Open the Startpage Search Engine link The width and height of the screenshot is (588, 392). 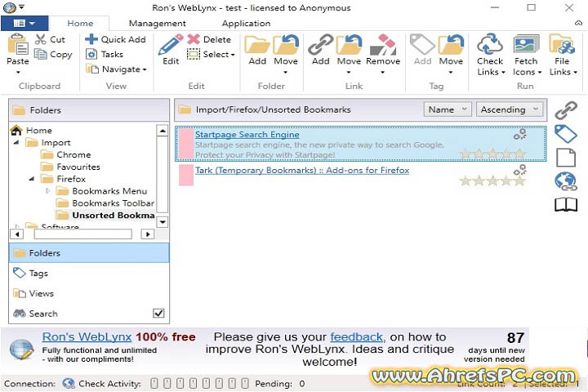(x=247, y=134)
